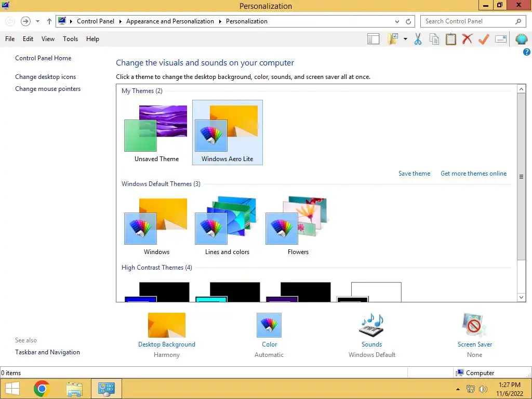Click the Properties toolbar icon

(501, 39)
